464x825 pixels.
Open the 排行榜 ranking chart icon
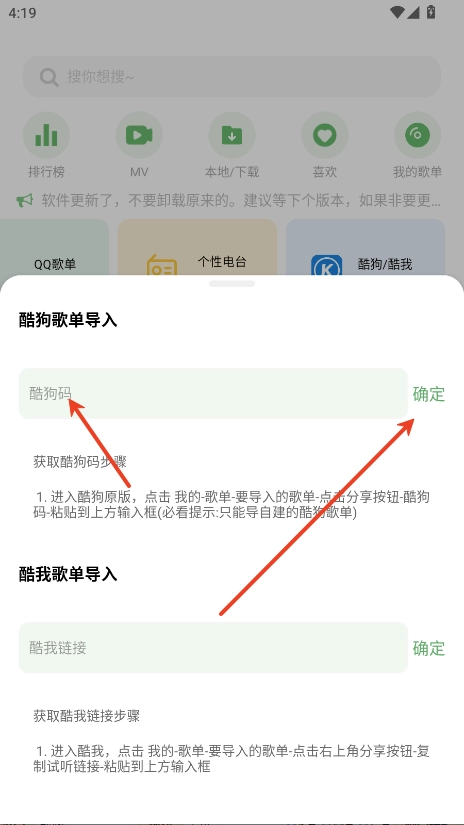tap(46, 135)
